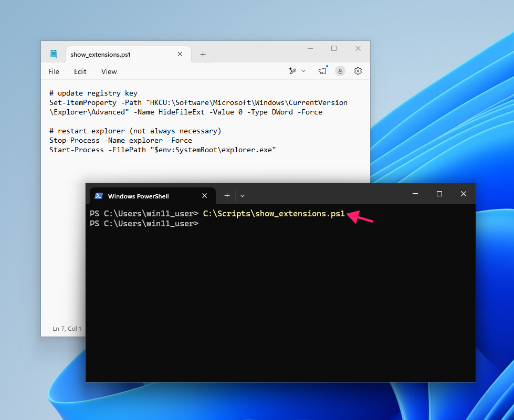Viewport: 514px width, 420px height.
Task: Expand the rewrite options chevron in Notepad
Action: (303, 71)
